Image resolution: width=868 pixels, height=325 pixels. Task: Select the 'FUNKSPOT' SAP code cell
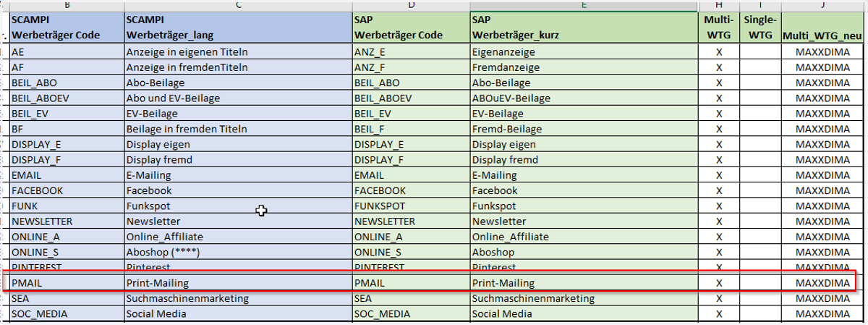click(x=411, y=206)
